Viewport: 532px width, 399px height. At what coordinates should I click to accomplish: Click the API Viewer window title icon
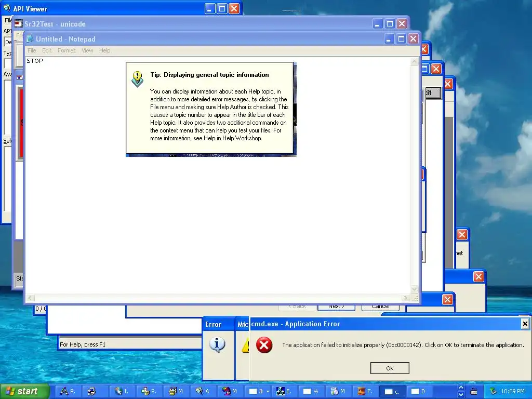click(7, 8)
